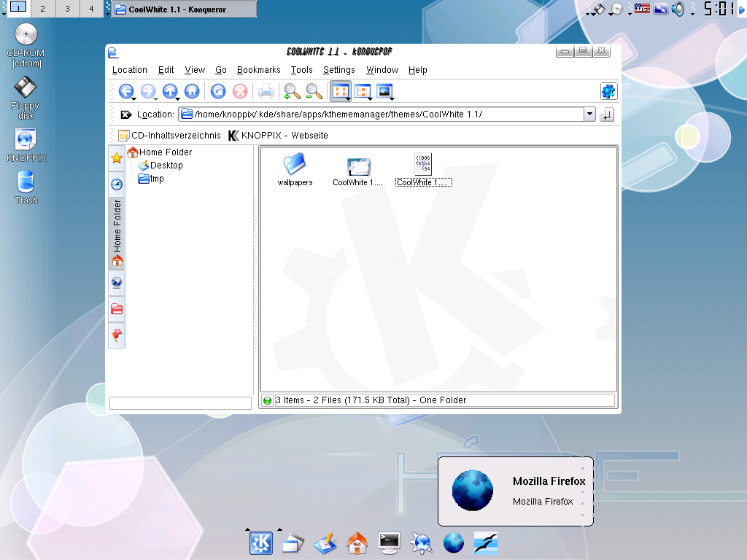Open the KNOPPIX desktop icon
Screen dimensions: 747x560
click(x=26, y=145)
